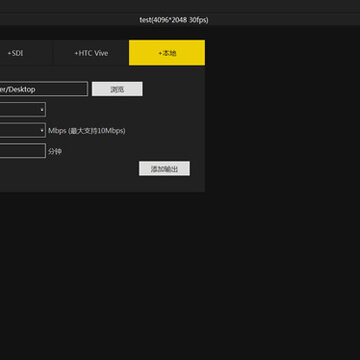Click the Mbps (最大支持10Mbps) hint label
Image resolution: width=360 pixels, height=360 pixels.
[x=87, y=131]
